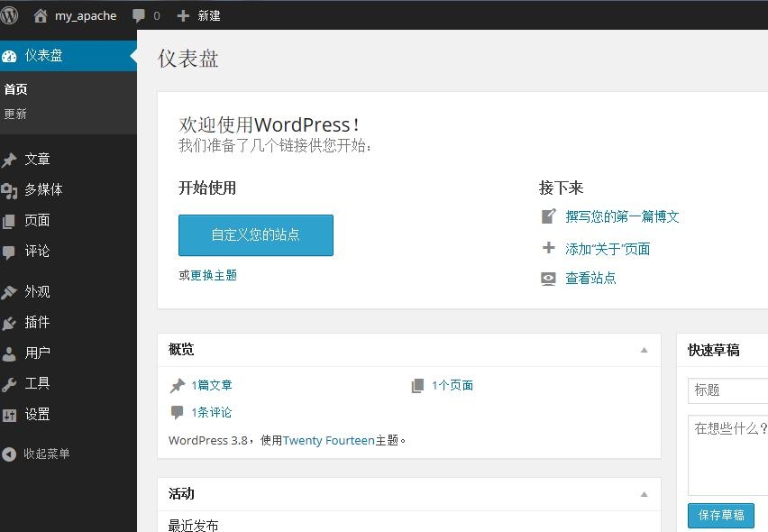Click the pin icon beside 1篇文章
The height and width of the screenshot is (532, 768).
178,386
